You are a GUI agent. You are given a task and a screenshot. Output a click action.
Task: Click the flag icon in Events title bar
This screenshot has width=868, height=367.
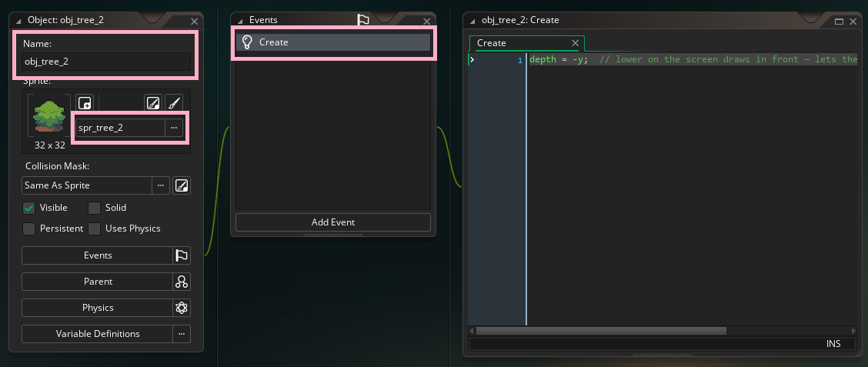pos(363,21)
